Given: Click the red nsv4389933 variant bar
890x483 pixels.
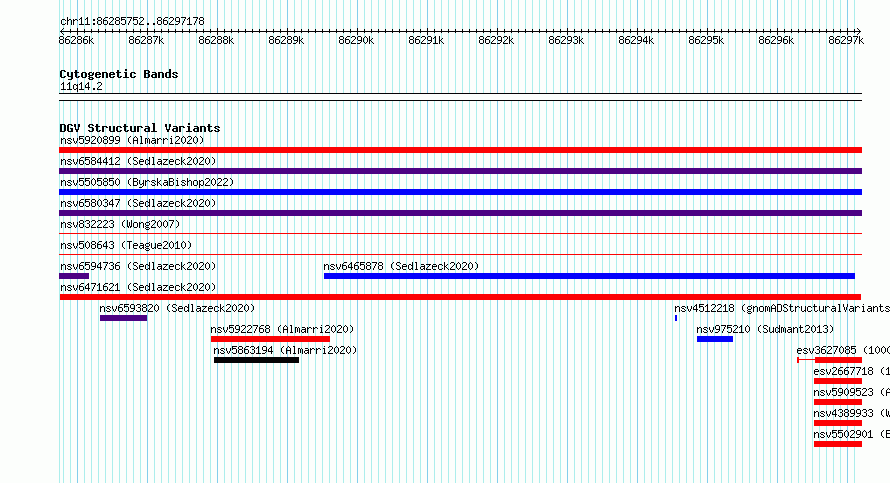Looking at the screenshot, I should (x=838, y=423).
